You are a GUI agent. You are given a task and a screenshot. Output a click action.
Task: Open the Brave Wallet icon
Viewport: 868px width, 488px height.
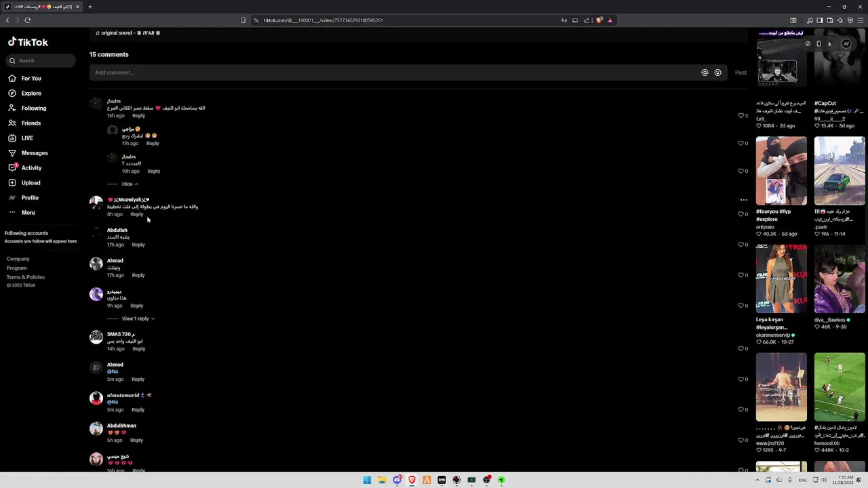pos(829,20)
